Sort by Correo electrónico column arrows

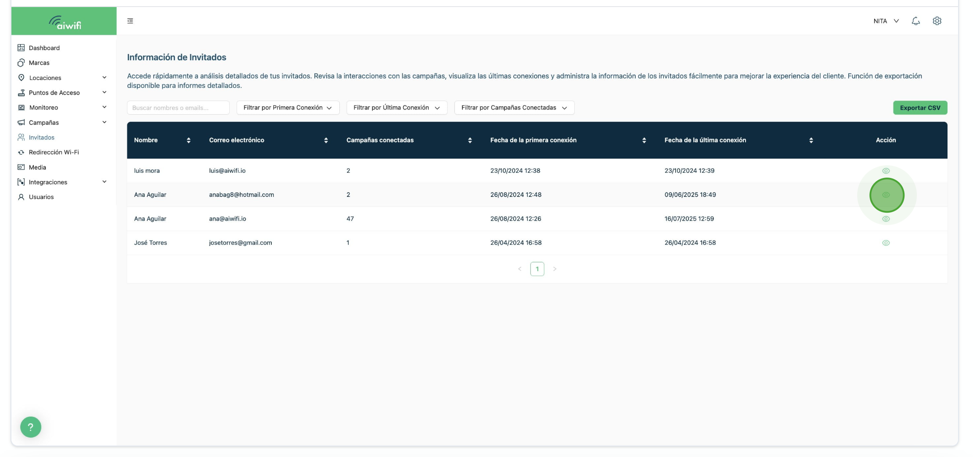click(x=326, y=140)
